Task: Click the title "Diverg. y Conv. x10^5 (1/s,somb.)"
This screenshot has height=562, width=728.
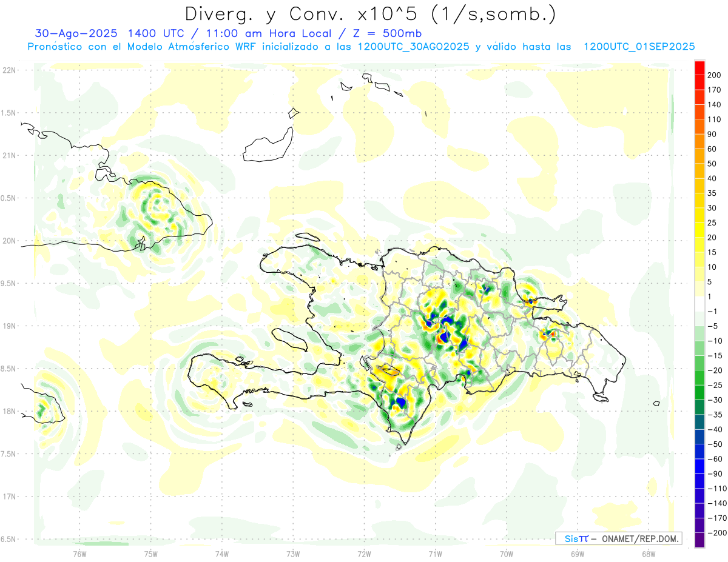Action: (370, 14)
